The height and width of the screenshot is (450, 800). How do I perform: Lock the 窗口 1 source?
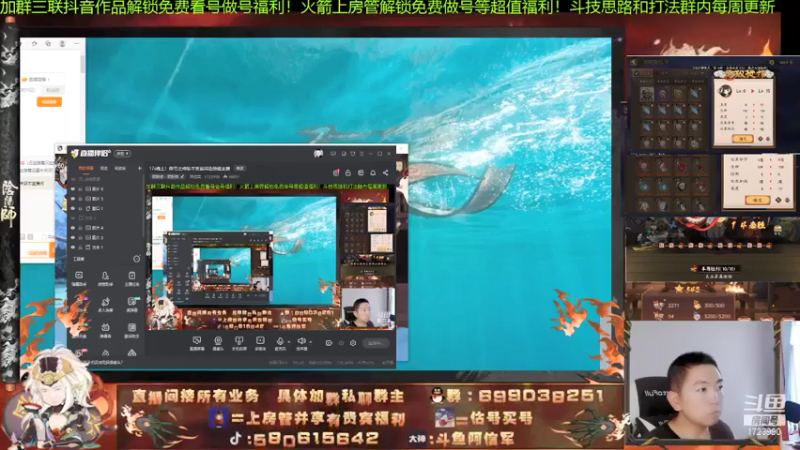pos(80,208)
